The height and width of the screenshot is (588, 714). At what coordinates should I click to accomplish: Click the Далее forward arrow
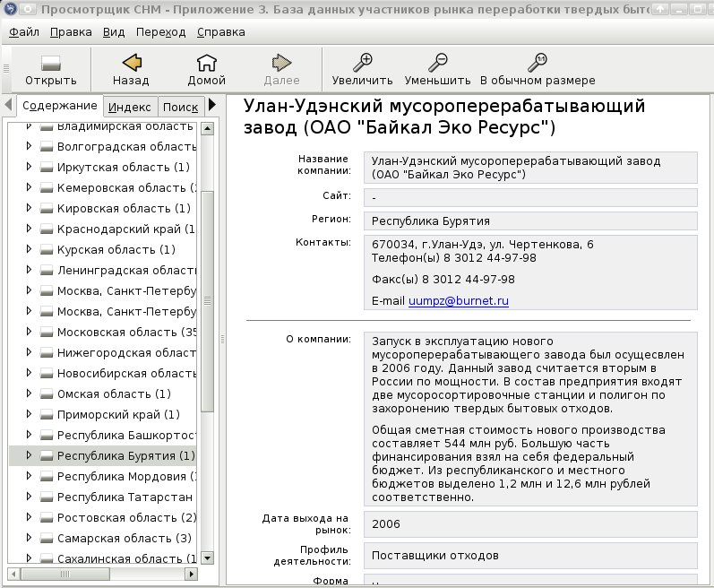point(281,63)
